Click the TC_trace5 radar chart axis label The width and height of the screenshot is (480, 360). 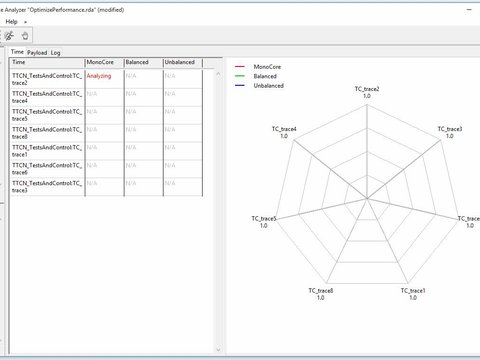(x=264, y=222)
